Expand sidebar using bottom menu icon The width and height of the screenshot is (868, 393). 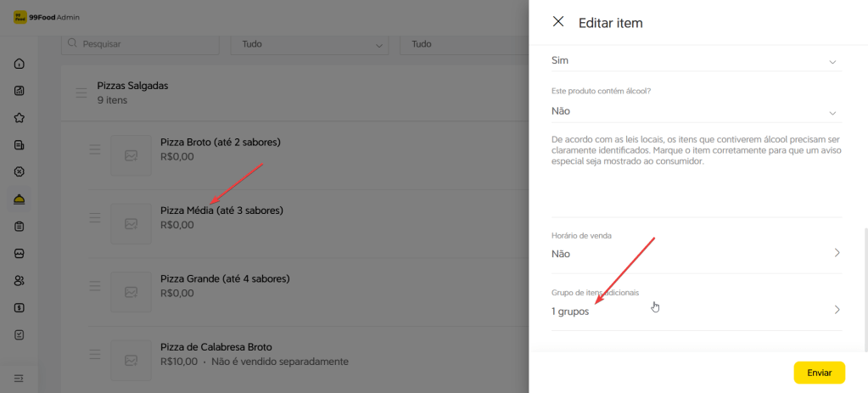(20, 378)
